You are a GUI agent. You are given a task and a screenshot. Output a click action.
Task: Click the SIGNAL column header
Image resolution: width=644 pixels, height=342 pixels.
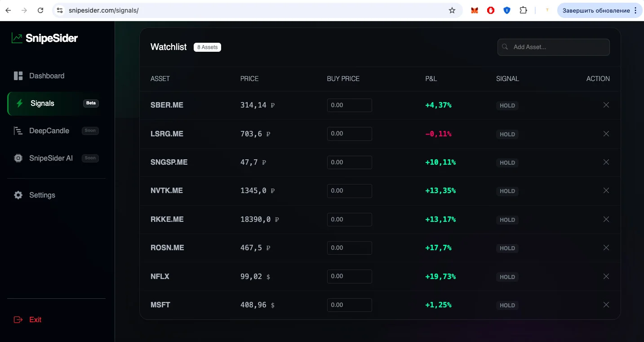(507, 79)
